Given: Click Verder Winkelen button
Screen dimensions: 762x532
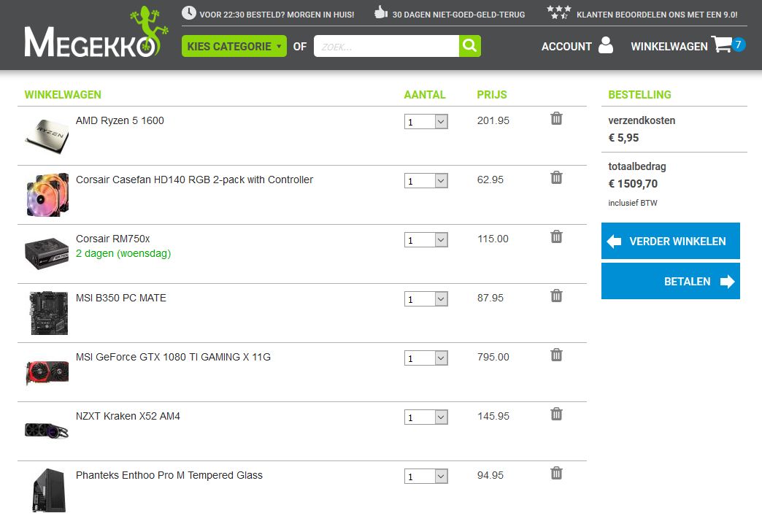Looking at the screenshot, I should 671,241.
